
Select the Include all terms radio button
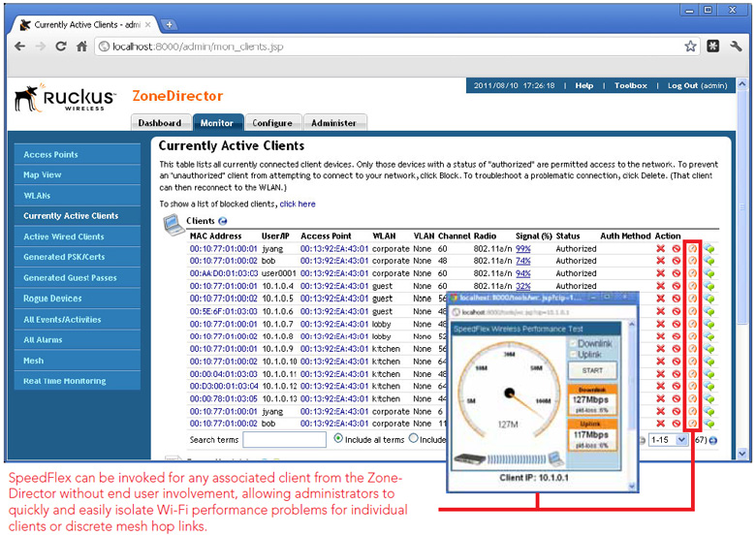click(x=338, y=439)
